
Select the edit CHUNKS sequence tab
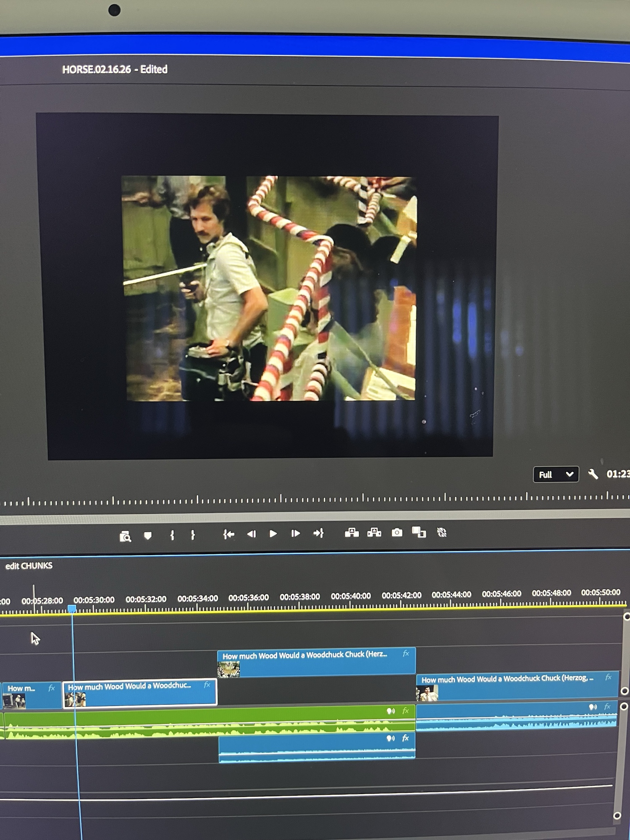(29, 566)
